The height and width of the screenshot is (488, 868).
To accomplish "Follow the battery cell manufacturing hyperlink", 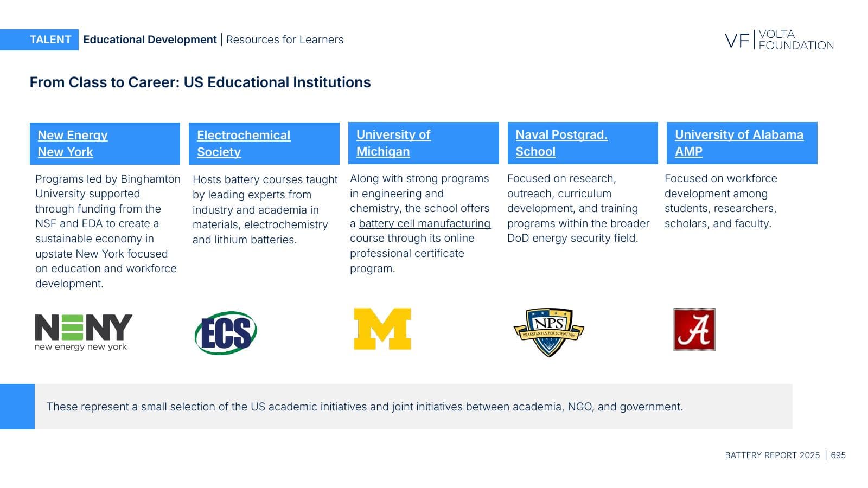I will coord(424,223).
